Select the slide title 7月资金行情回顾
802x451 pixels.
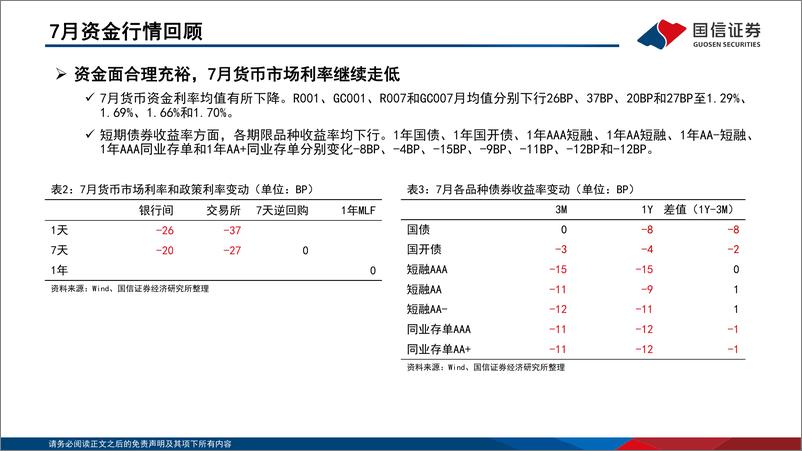(x=126, y=31)
